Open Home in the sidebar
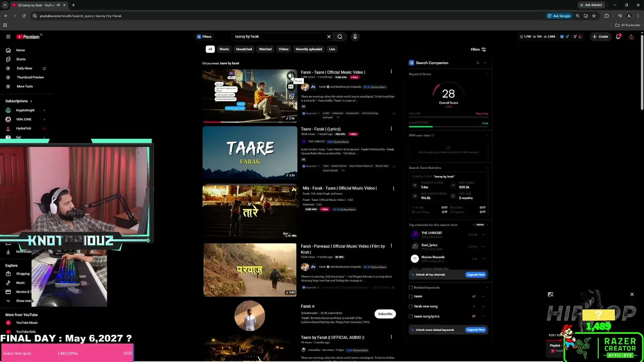Screen dimensions: 644x362 (x=20, y=50)
